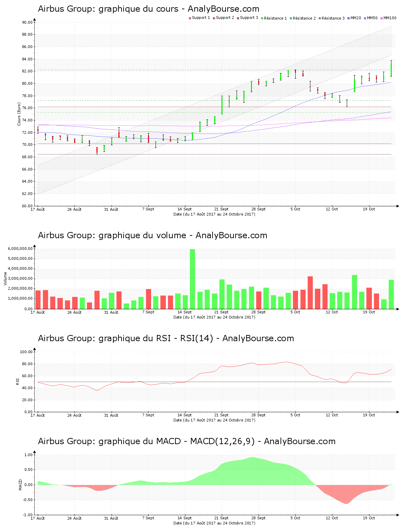
Task: Click the date range caption under MACD chart
Action: (214, 523)
